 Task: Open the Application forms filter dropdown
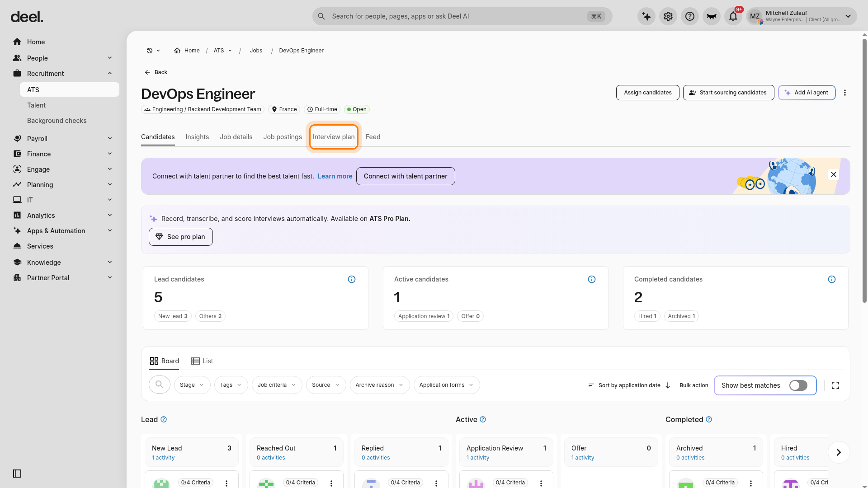pyautogui.click(x=447, y=385)
